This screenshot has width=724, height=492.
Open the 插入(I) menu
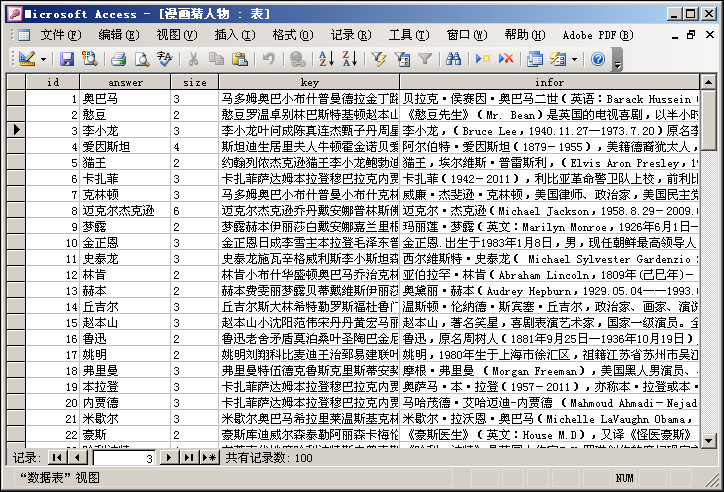[235, 35]
